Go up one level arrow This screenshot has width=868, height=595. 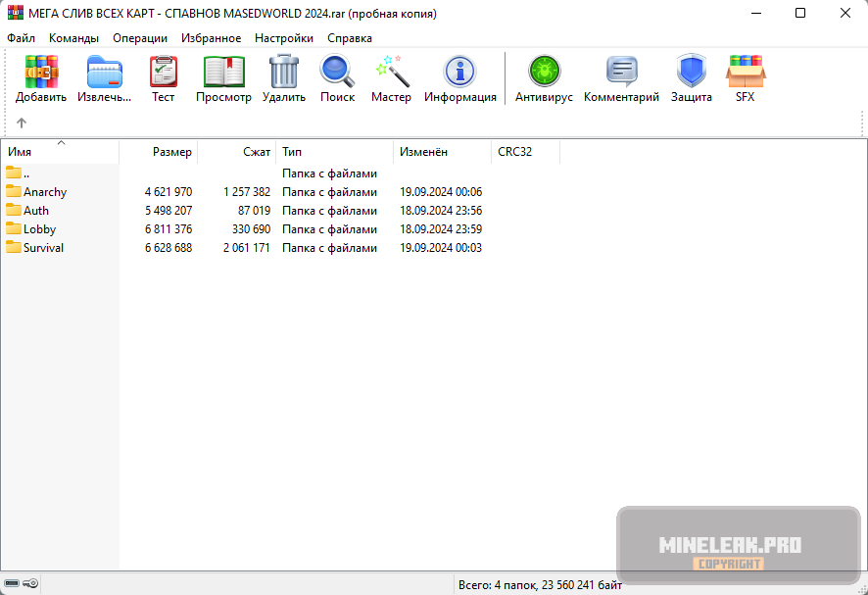(22, 123)
